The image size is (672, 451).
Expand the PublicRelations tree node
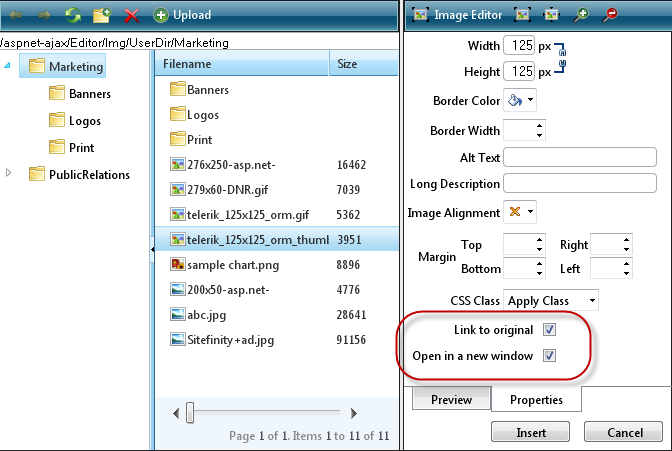point(8,173)
